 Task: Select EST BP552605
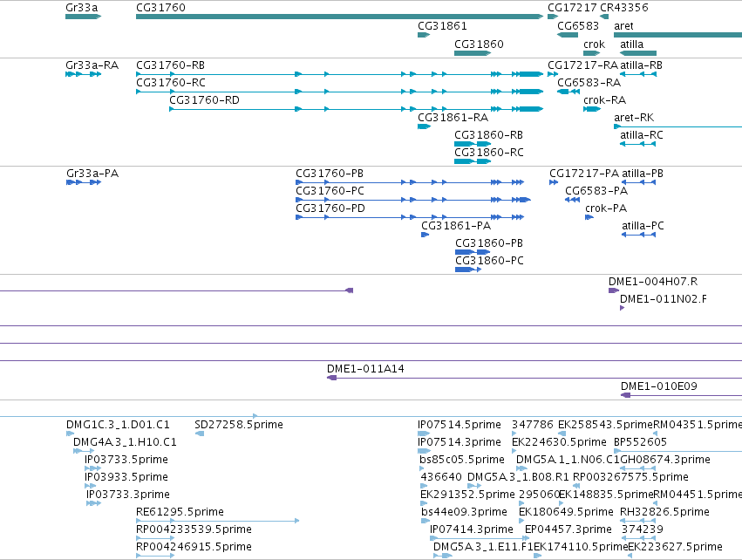[640, 442]
